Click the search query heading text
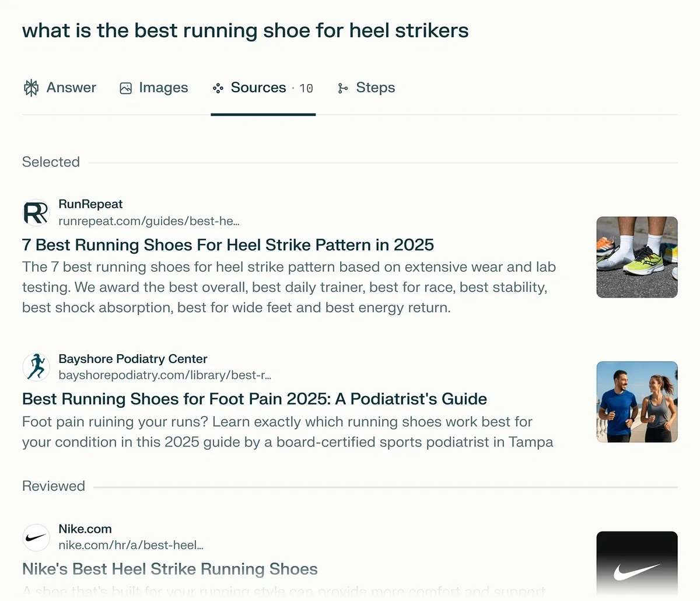The height and width of the screenshot is (601, 700). coord(245,30)
